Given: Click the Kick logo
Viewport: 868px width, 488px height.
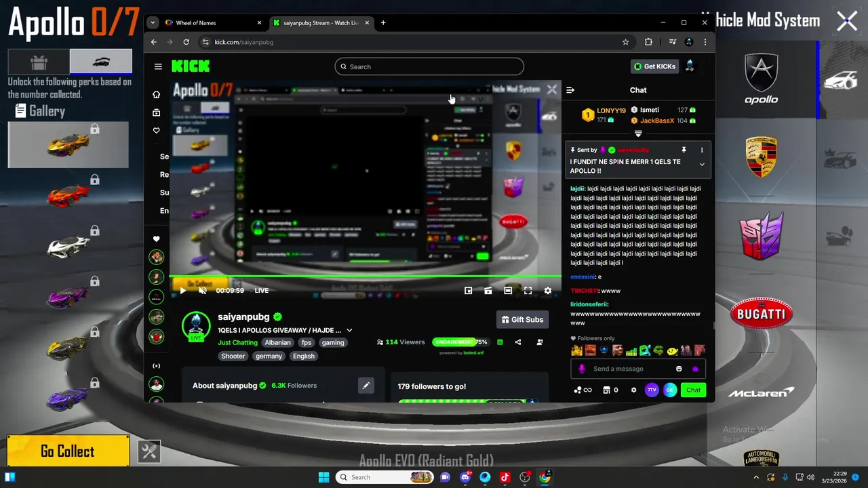Looking at the screenshot, I should 191,66.
